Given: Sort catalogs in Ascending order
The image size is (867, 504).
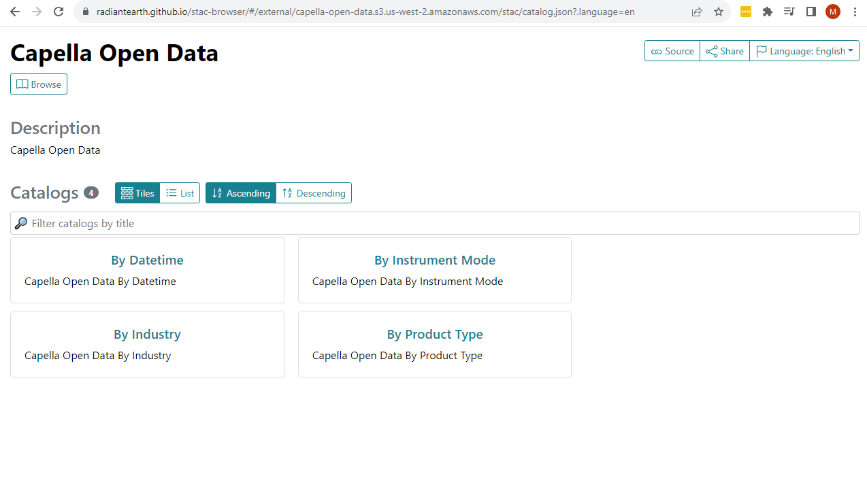Looking at the screenshot, I should (x=241, y=193).
